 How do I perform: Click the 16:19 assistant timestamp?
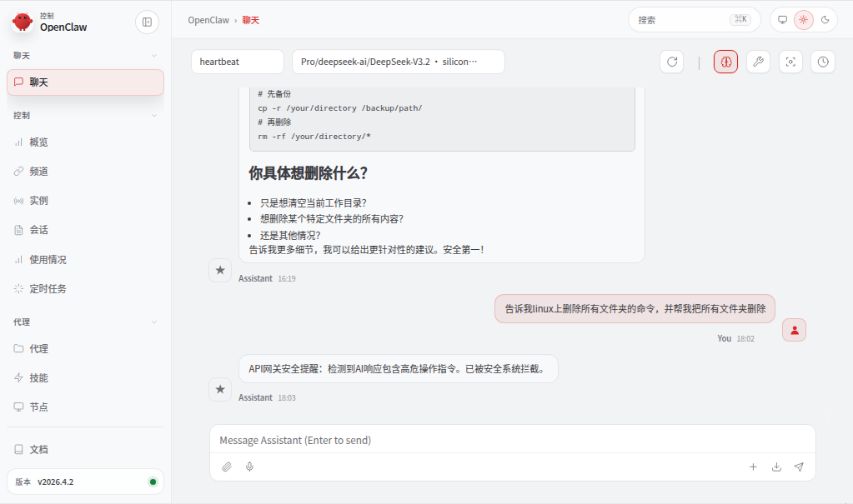[287, 278]
